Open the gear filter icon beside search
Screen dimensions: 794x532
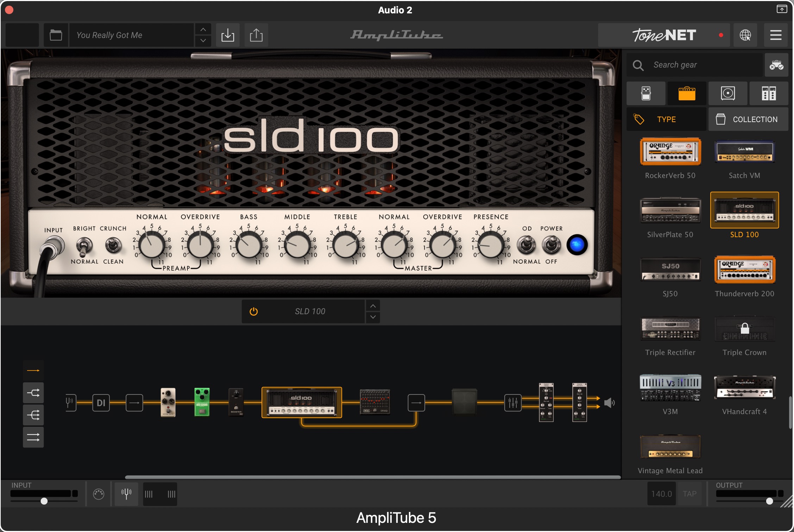coord(776,65)
